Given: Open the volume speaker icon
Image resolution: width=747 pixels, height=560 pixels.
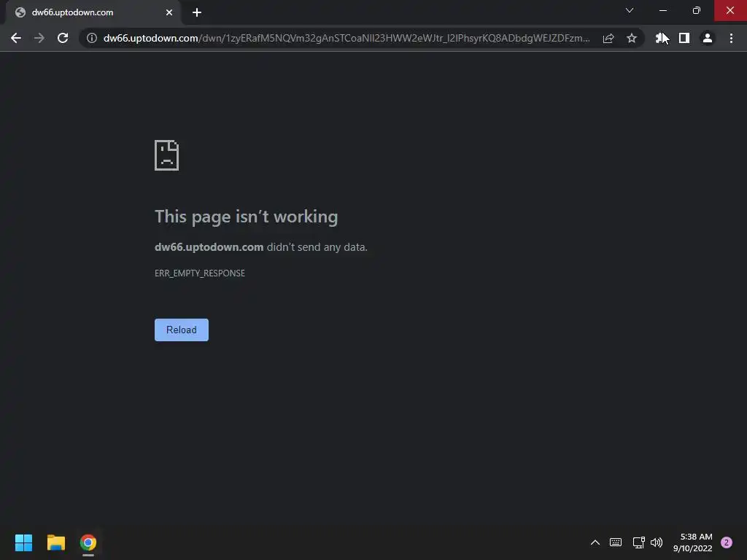Looking at the screenshot, I should pos(657,542).
